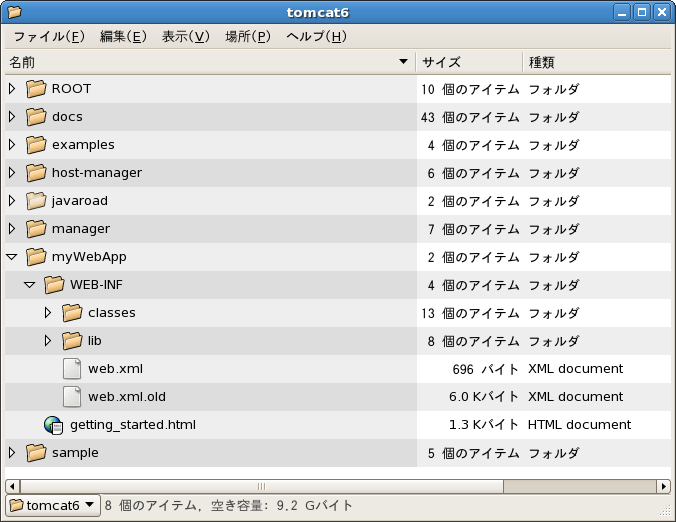Select the sample folder icon
This screenshot has width=676, height=522.
(x=36, y=453)
